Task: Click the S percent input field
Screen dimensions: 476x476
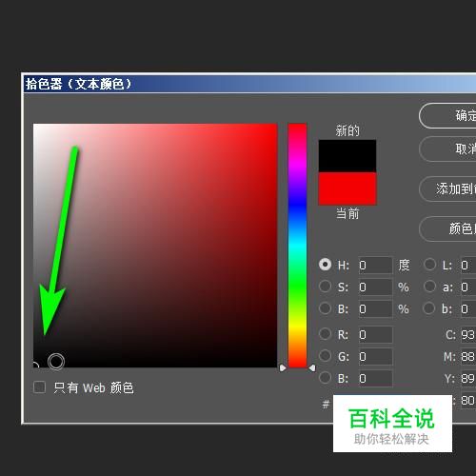Action: pos(375,287)
